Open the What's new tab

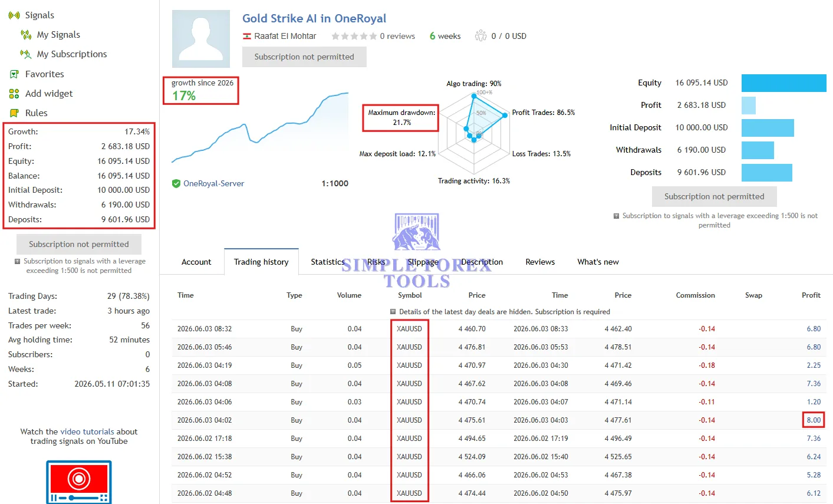point(598,262)
